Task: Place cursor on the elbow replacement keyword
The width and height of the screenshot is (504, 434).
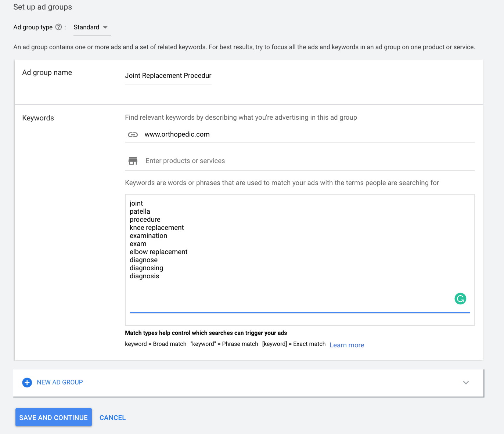Action: [x=158, y=252]
